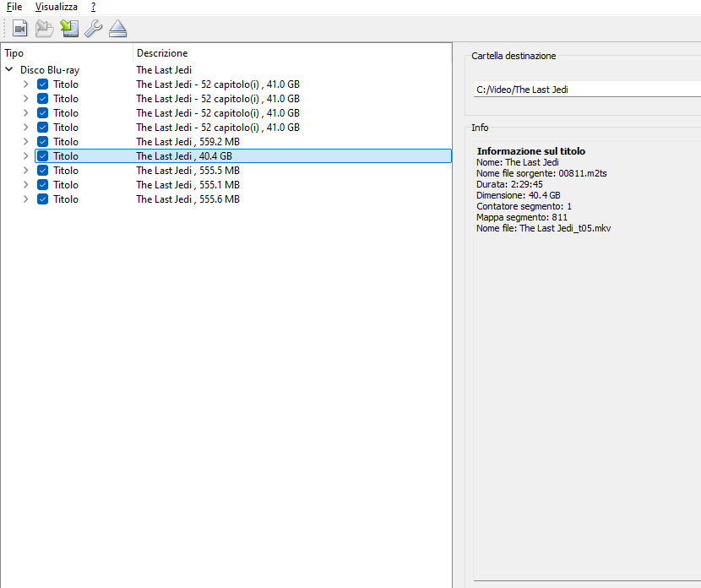Click 'Titolo' label in the 555.5 MB row
701x588 pixels.
tap(66, 171)
